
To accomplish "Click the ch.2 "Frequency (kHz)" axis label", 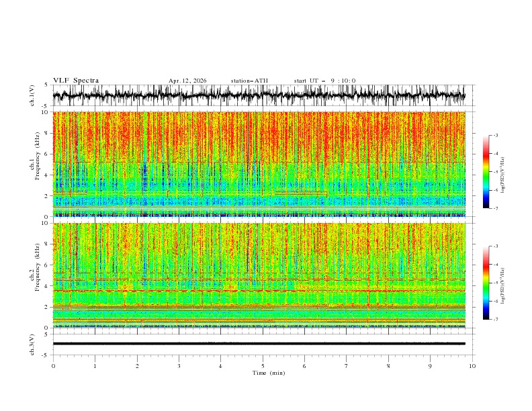I will (38, 267).
